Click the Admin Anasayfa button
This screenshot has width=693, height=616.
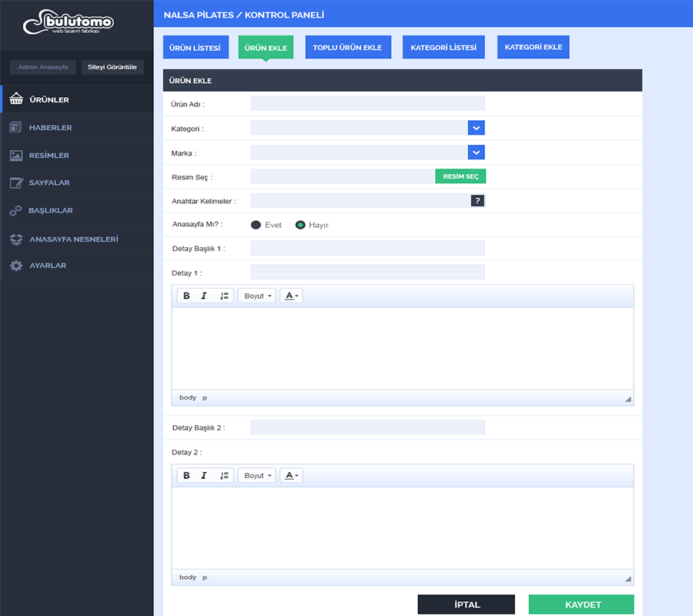tap(43, 67)
